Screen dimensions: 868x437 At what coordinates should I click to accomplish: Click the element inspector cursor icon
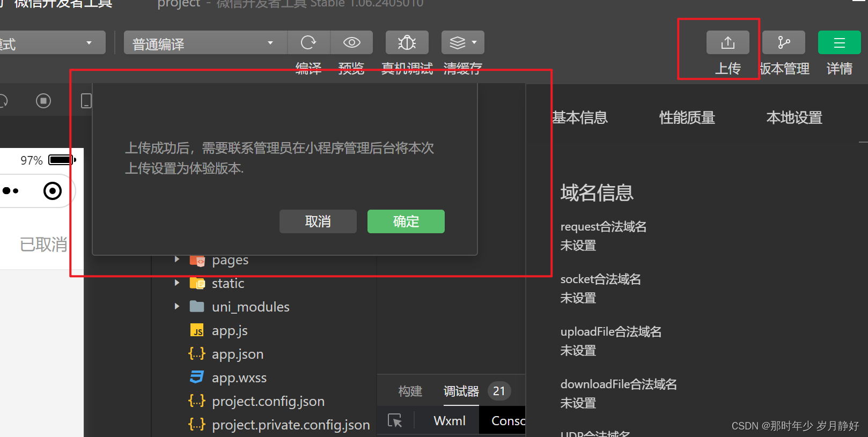395,421
